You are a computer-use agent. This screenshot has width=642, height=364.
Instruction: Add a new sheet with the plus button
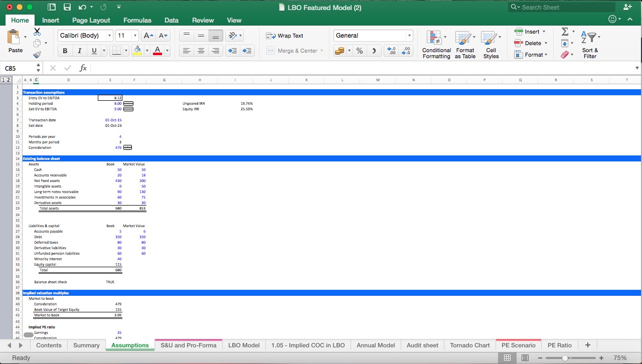click(x=587, y=345)
